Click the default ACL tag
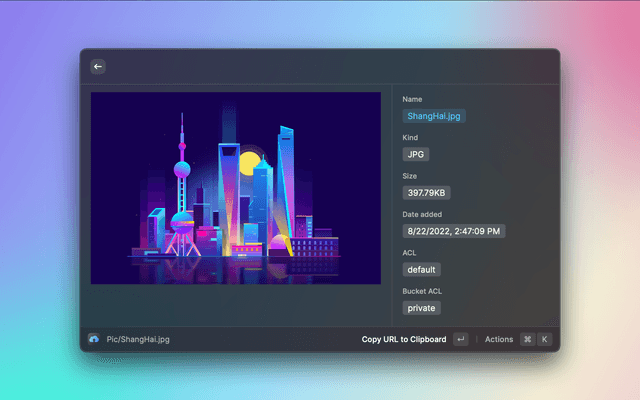The width and height of the screenshot is (640, 400). click(x=421, y=269)
